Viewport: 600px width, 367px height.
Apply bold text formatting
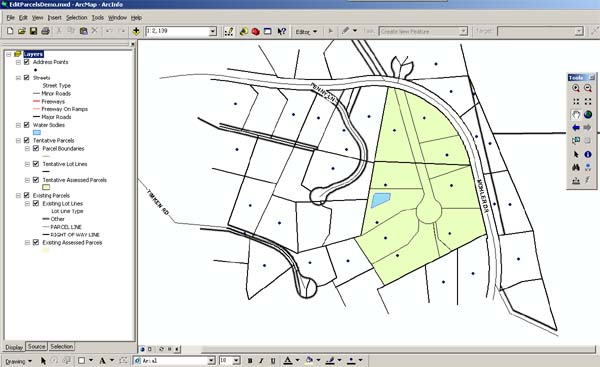pos(250,360)
